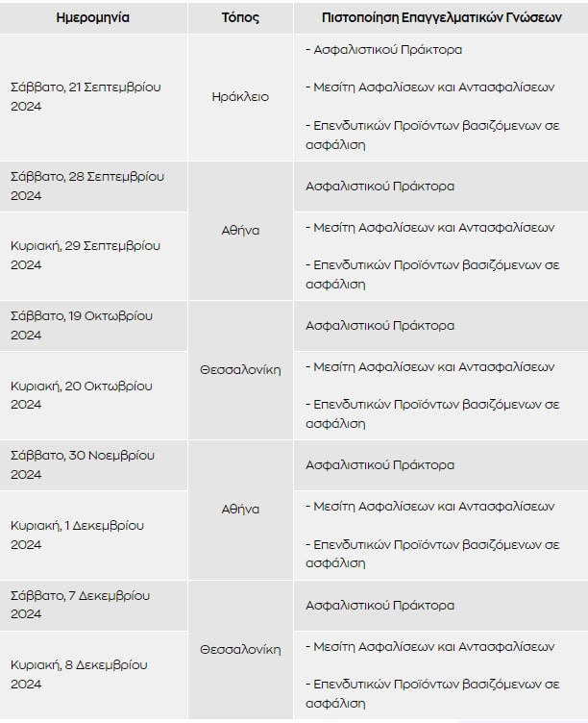
Task: Click the Τόπος column header
Action: click(240, 17)
